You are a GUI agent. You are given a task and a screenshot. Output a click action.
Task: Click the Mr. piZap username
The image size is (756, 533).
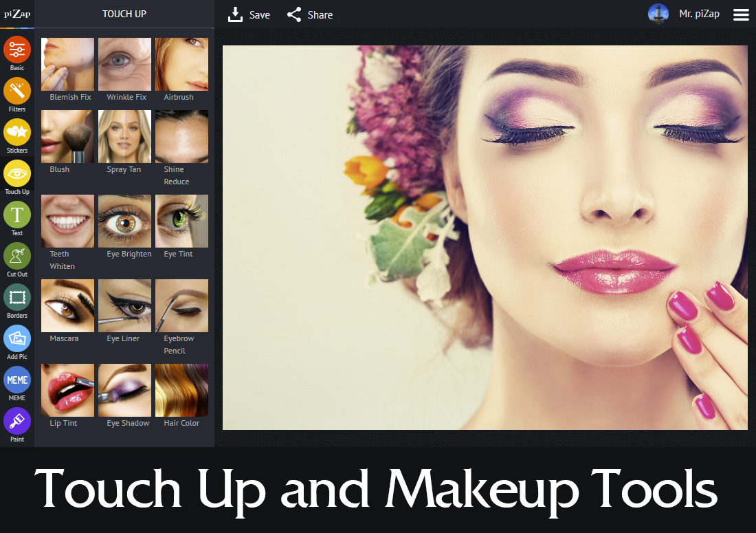699,14
